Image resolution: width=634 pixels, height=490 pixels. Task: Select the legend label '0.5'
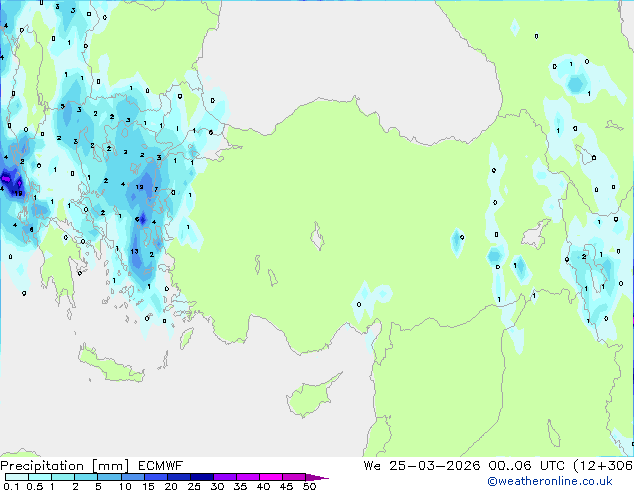[x=34, y=486]
